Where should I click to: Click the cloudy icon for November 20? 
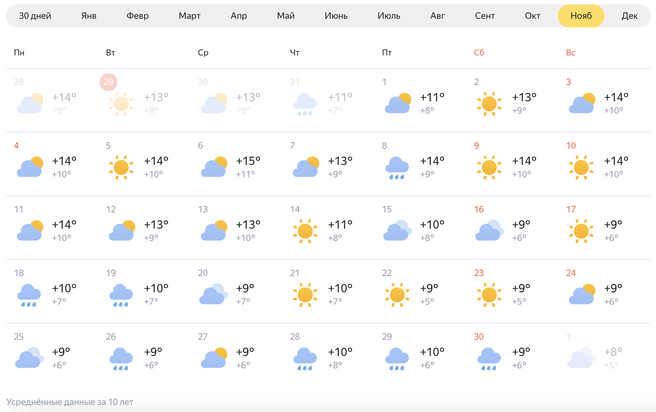213,295
